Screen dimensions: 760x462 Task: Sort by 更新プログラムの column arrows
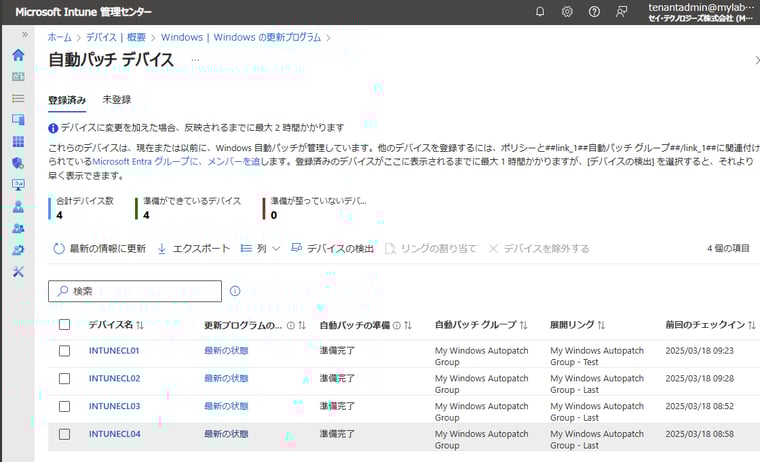click(x=302, y=325)
